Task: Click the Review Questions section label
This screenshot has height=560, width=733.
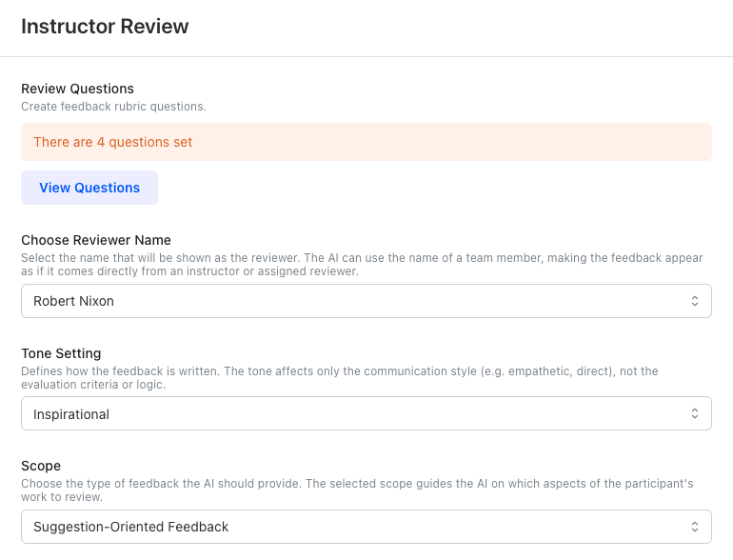Action: (78, 89)
